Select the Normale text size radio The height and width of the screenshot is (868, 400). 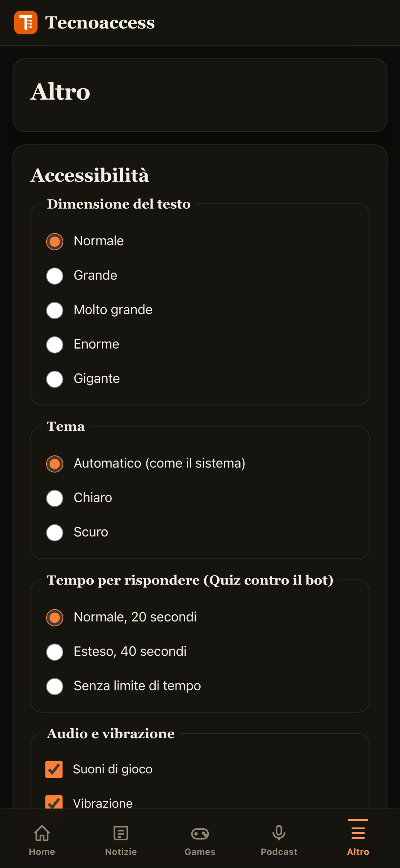coord(55,242)
